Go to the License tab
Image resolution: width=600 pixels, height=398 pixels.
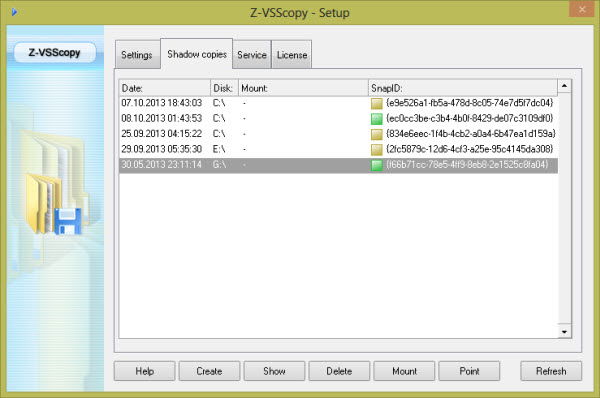pos(292,55)
